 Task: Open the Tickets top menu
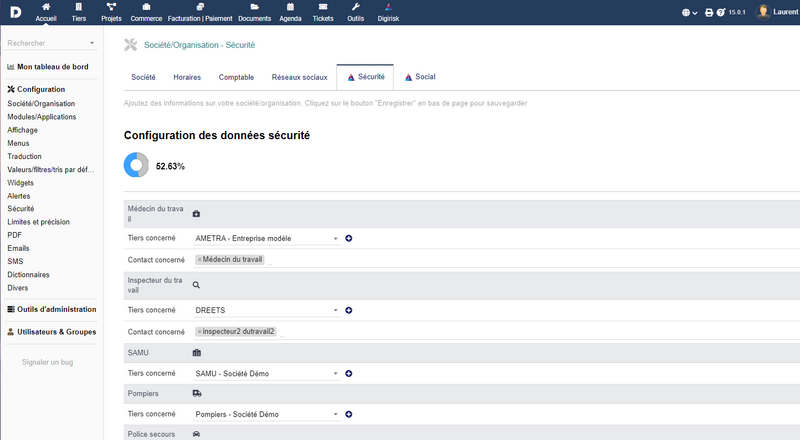pyautogui.click(x=323, y=12)
